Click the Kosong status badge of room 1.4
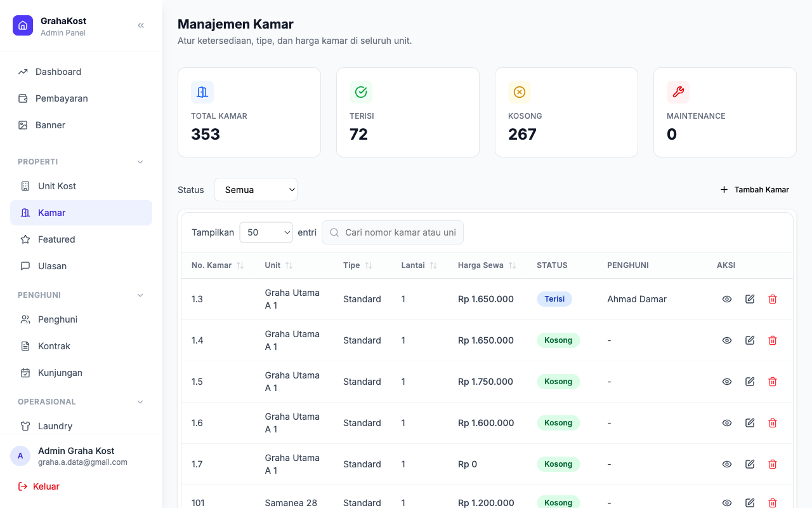 (x=558, y=340)
